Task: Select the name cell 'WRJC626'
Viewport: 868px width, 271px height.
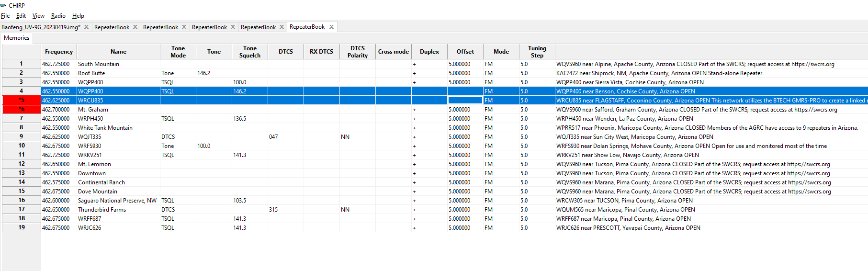Action: 118,227
